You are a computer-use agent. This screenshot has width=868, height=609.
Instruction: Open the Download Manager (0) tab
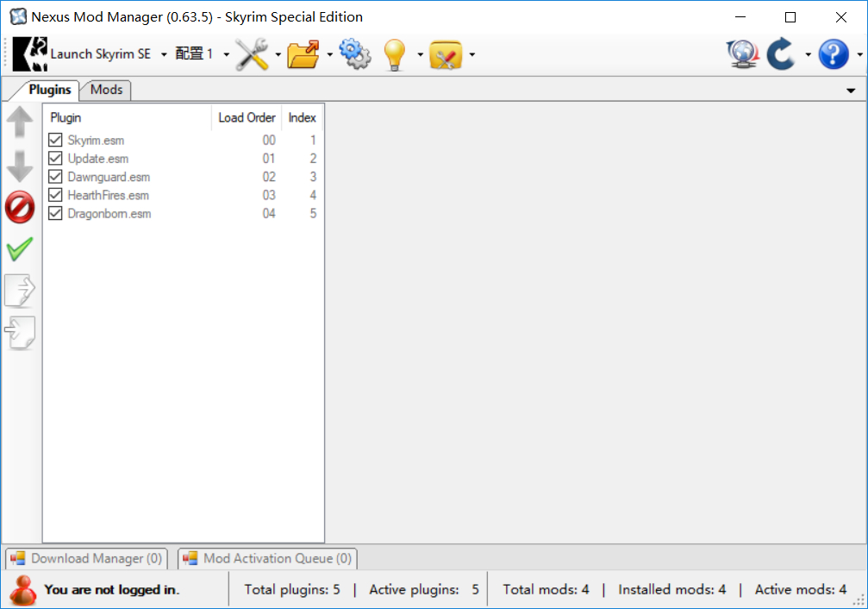point(86,559)
